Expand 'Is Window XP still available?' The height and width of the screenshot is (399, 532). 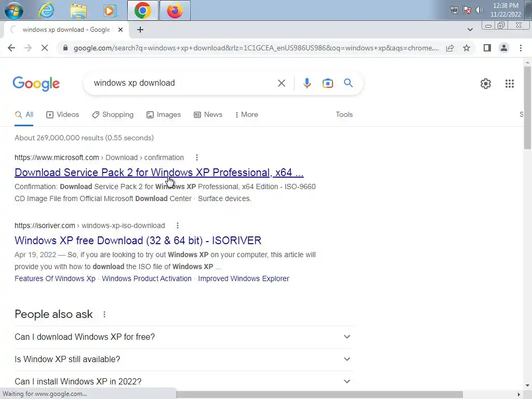184,360
